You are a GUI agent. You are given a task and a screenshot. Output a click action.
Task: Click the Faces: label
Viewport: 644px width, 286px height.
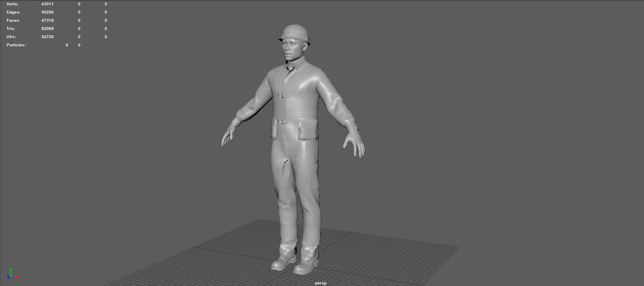13,20
